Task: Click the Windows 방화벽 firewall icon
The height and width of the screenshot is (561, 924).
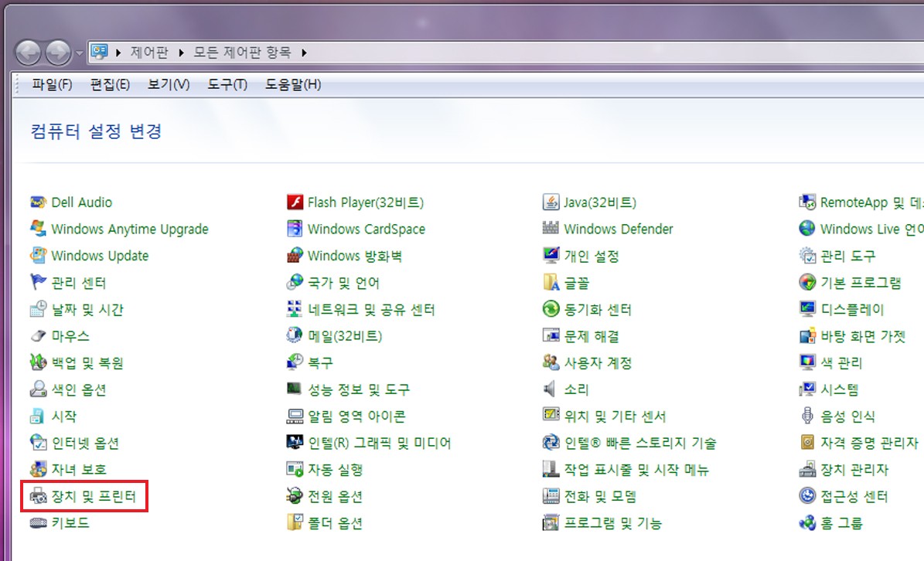Action: (295, 256)
